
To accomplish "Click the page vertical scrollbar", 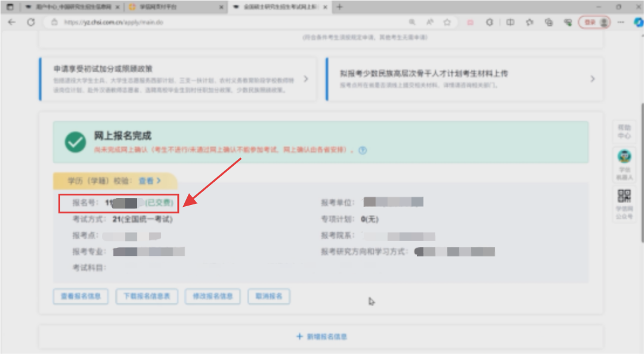I will [642, 172].
